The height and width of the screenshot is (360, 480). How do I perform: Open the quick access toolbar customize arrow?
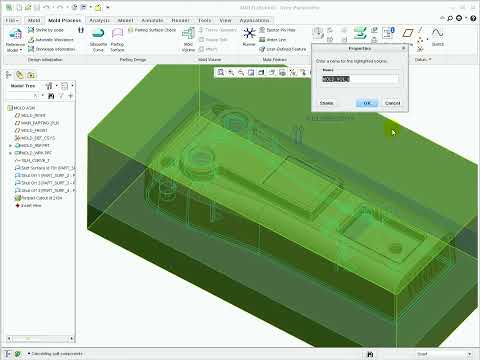pos(107,7)
